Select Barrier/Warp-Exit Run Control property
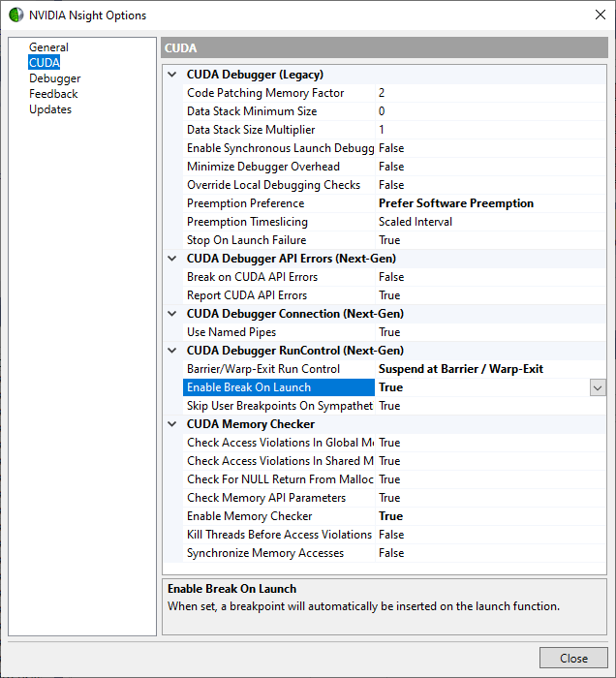The width and height of the screenshot is (616, 678). [279, 369]
